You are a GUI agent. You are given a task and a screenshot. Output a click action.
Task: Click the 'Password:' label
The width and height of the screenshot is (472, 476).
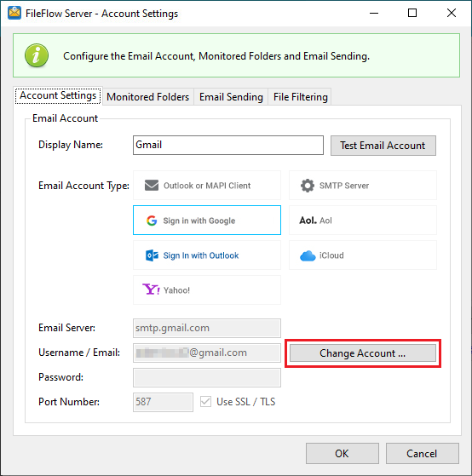[60, 377]
